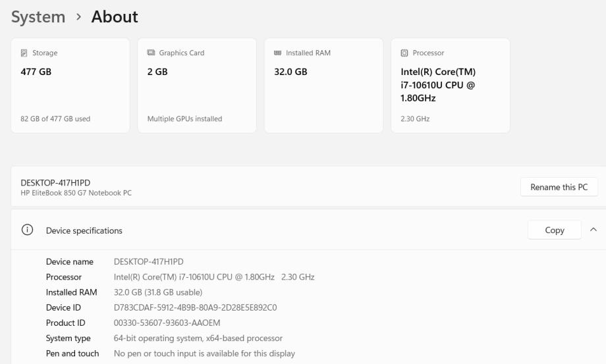Screen dimensions: 606x364
Task: Click the System type value text
Action: 198,338
